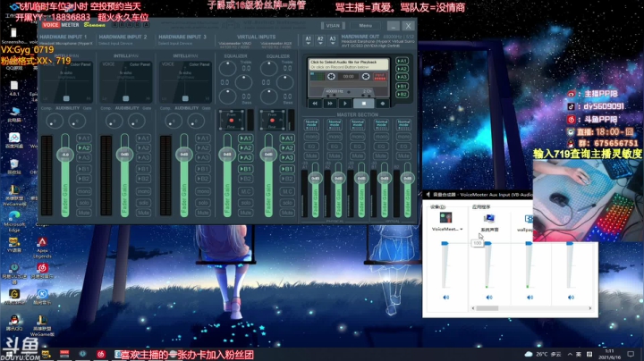Mute the fourth master bus (B1)
The image size is (644, 361).
click(x=381, y=156)
